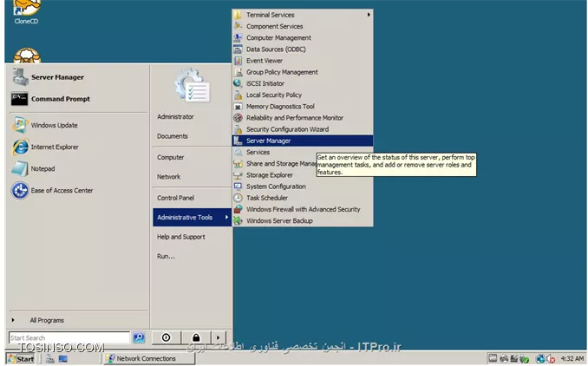Click the Group Policy Management icon
The image size is (588, 366).
[238, 72]
